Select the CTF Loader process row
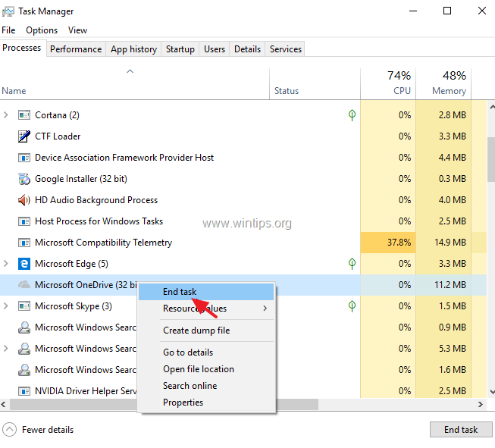This screenshot has width=495, height=448. [x=243, y=136]
